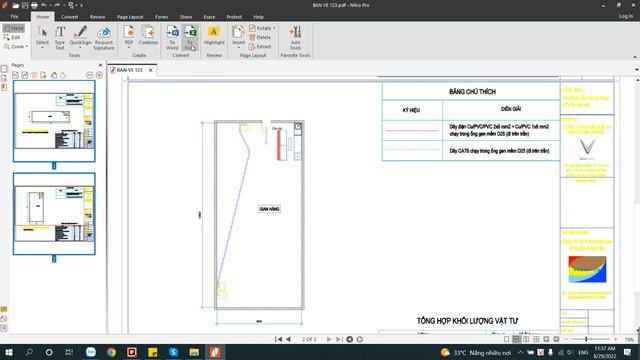The image size is (640, 360).
Task: Open the QuickSign tool
Action: tap(80, 36)
